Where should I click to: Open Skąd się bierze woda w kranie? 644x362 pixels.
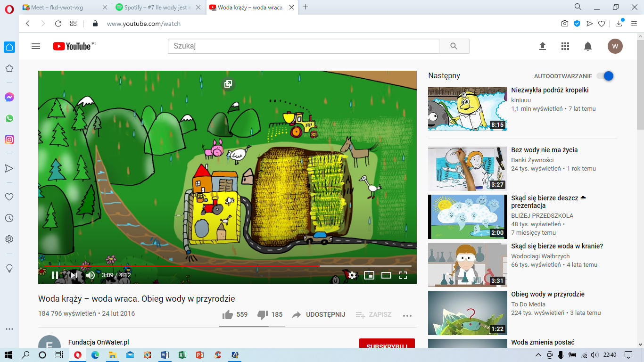click(x=557, y=246)
